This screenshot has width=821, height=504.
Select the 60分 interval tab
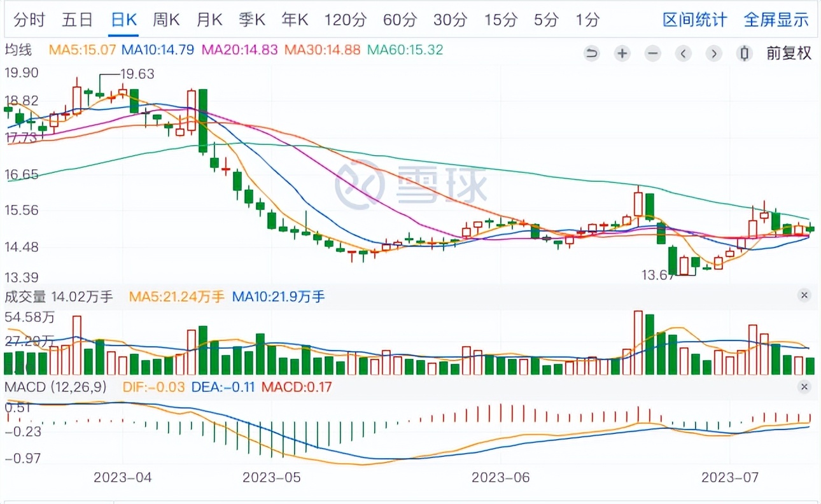400,20
